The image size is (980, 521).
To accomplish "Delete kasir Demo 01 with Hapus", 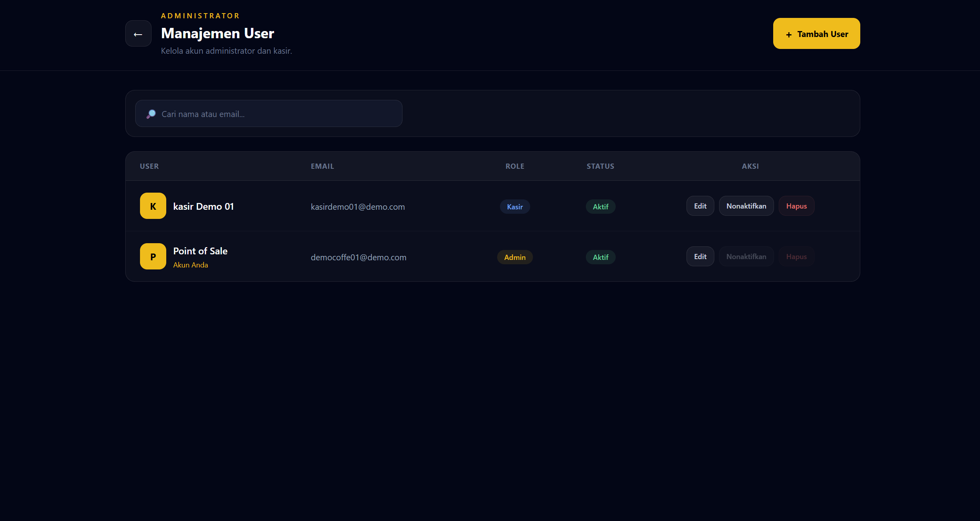I will pos(797,206).
